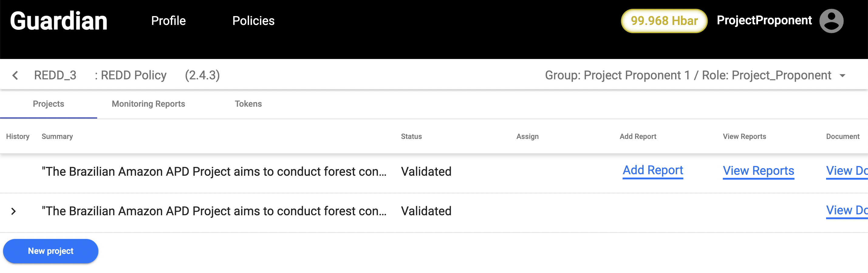Screen dimensions: 868x273
Task: Click the Guardian logo
Action: (x=59, y=21)
